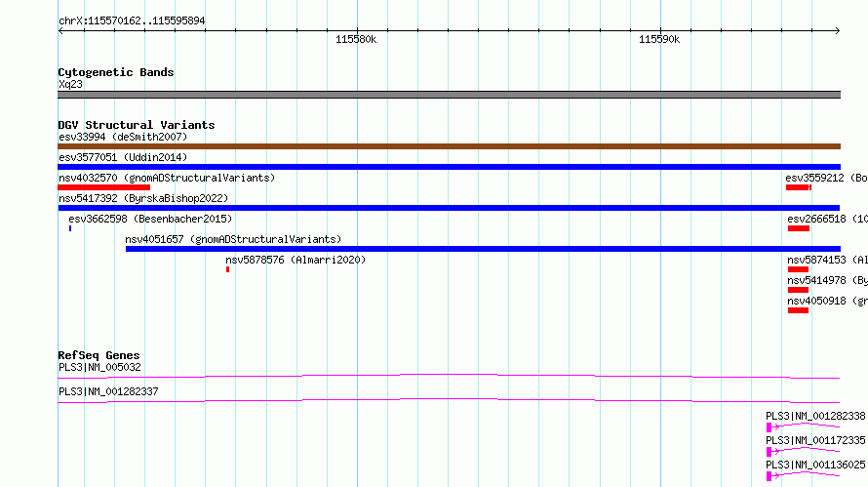Image resolution: width=868 pixels, height=487 pixels.
Task: Click the blue esv3577051 variant bar
Action: [449, 167]
